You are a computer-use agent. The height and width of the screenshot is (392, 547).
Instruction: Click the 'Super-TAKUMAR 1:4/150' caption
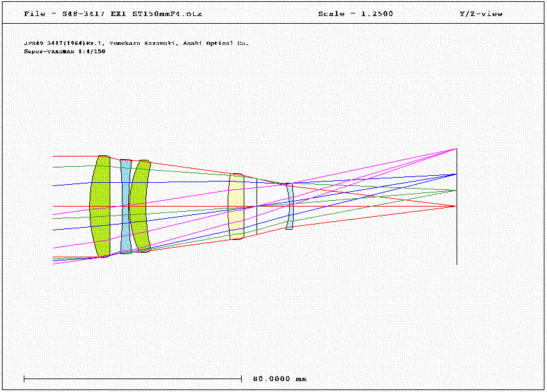(x=65, y=51)
